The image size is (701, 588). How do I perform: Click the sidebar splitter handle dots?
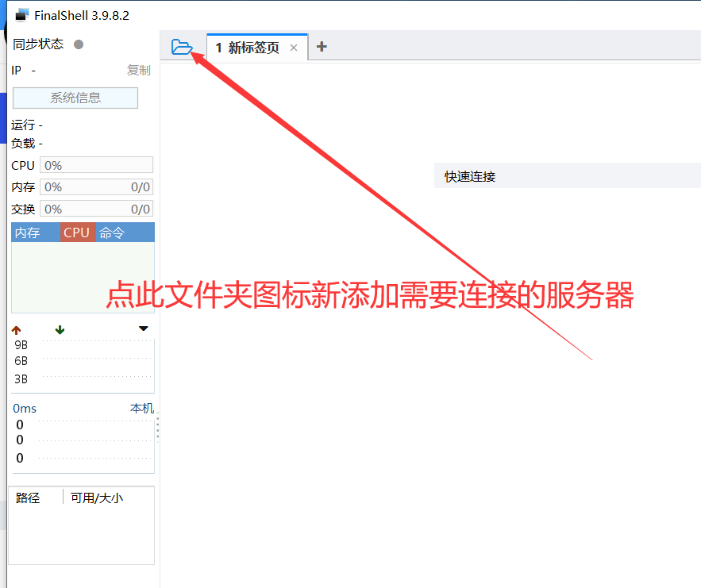pos(157,428)
